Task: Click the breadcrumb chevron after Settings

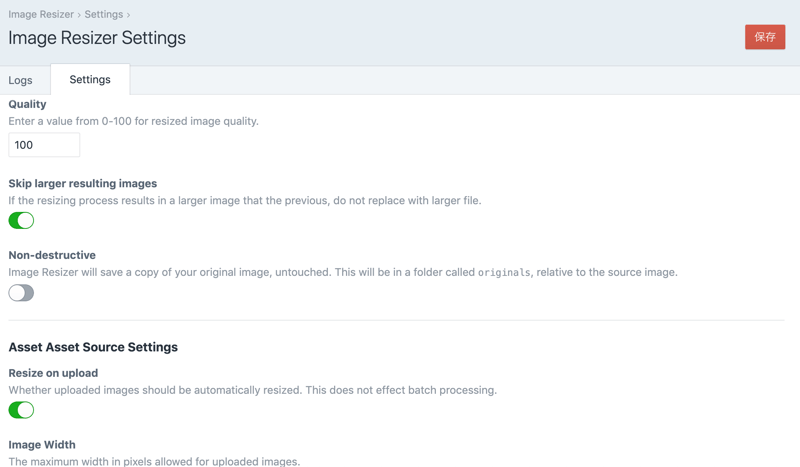Action: coord(128,15)
